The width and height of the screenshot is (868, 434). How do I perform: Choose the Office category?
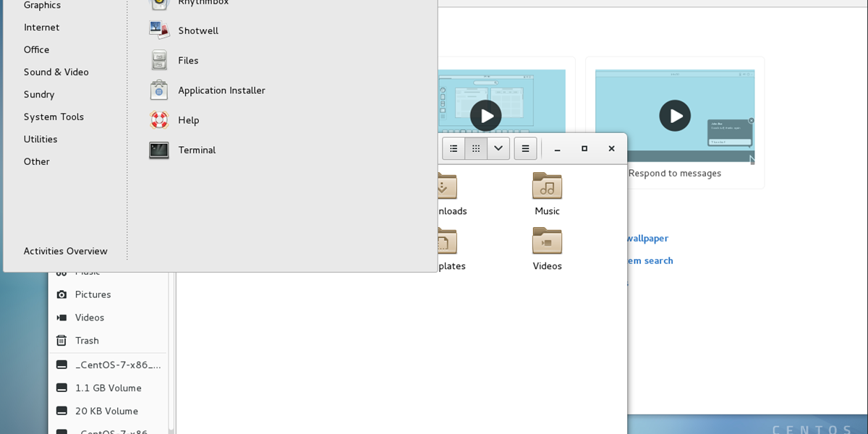click(x=37, y=50)
